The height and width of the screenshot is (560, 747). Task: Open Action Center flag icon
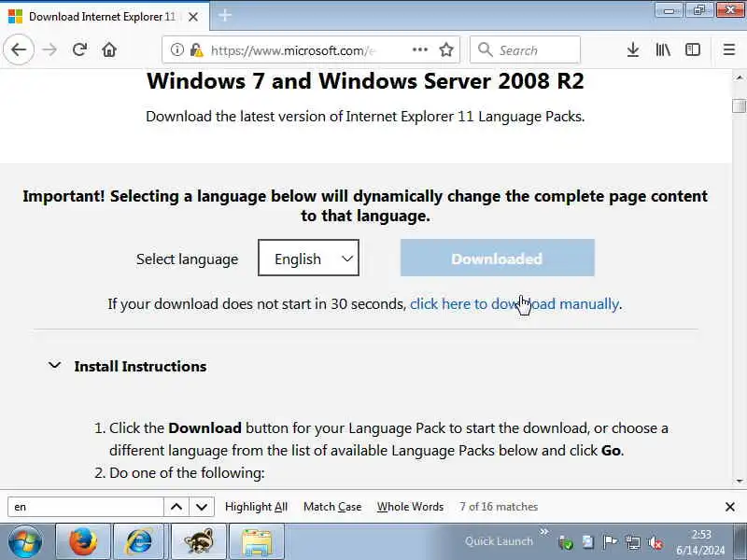tap(610, 542)
